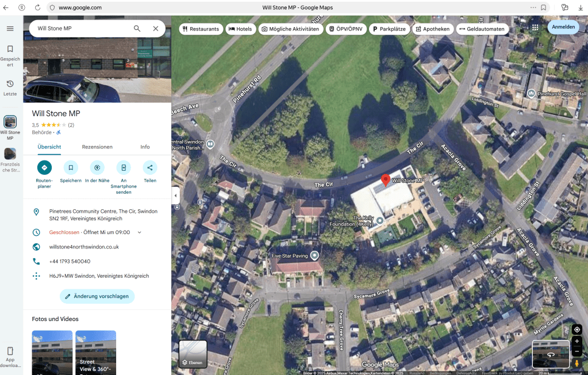Center map on my location

point(577,330)
